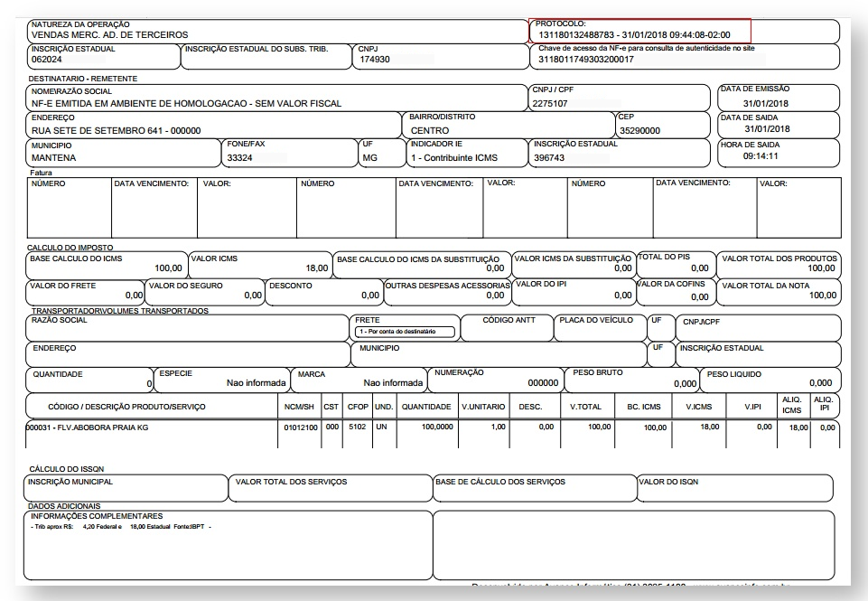
Task: Click the Bairro value CENTRO
Action: pyautogui.click(x=430, y=131)
